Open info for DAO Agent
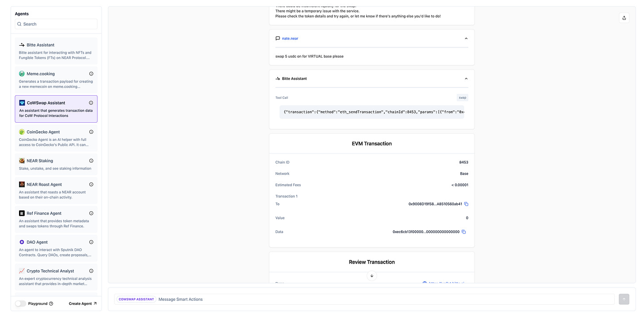The width and height of the screenshot is (644, 326). pyautogui.click(x=91, y=242)
